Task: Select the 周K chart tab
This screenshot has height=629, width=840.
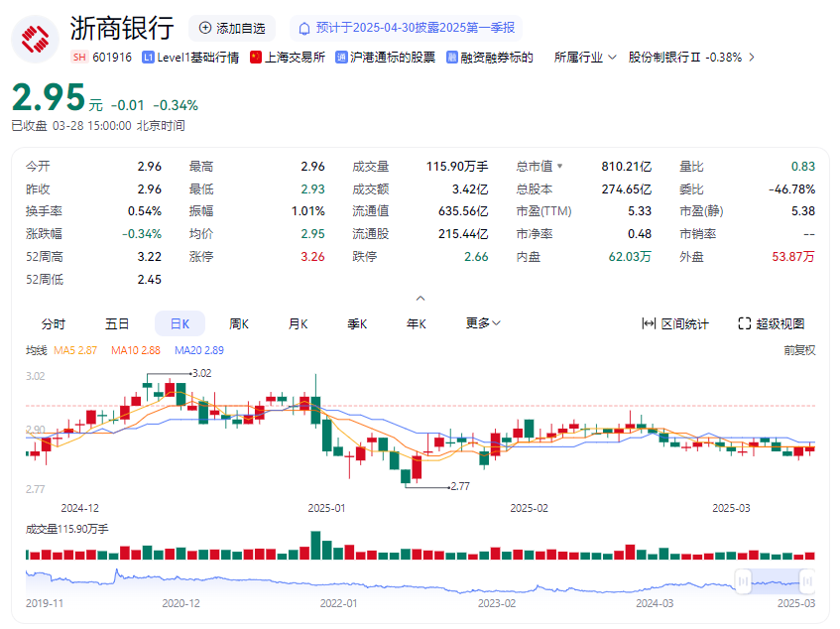Action: (239, 323)
